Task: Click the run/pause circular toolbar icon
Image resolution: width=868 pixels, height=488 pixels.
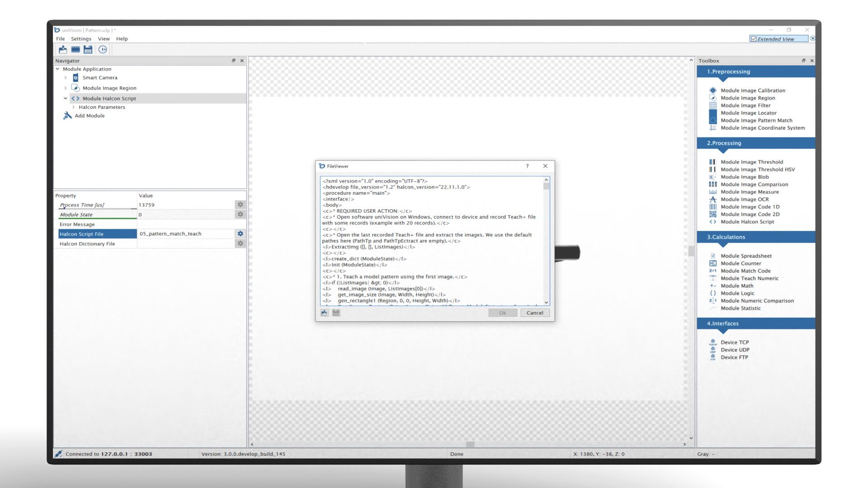Action: click(103, 49)
